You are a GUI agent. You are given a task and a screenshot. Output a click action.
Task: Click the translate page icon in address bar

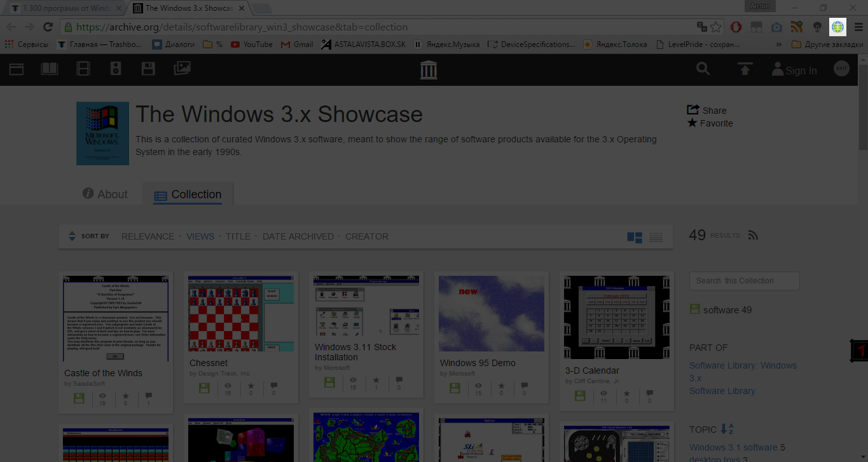[702, 27]
